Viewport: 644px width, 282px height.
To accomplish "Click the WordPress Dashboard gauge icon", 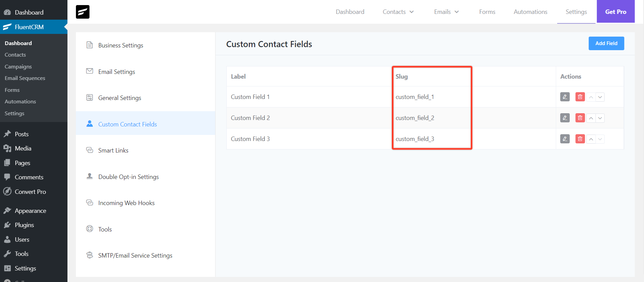I will (7, 12).
